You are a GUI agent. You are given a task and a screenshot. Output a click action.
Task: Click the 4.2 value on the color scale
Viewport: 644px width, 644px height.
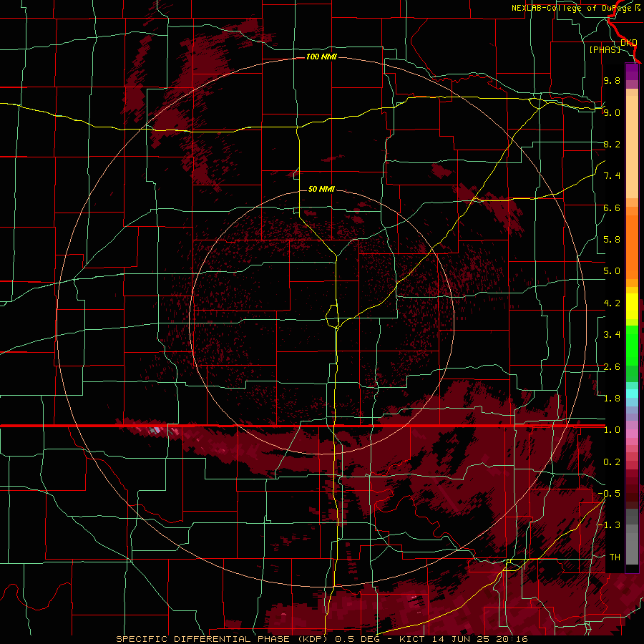point(612,303)
